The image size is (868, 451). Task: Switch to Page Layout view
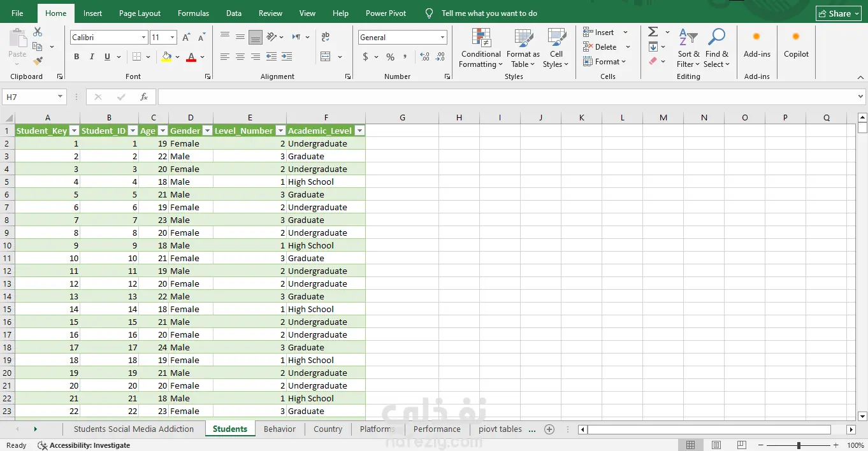tap(716, 445)
